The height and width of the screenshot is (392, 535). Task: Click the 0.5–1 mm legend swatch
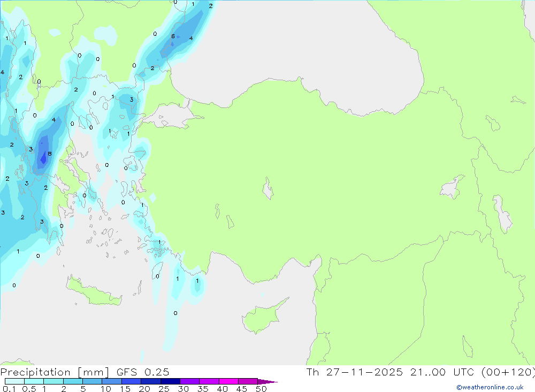coord(34,381)
